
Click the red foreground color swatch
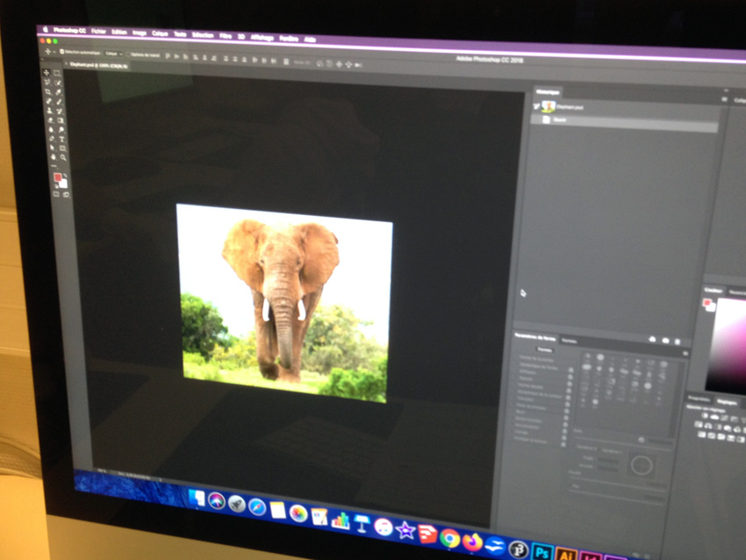(x=58, y=177)
